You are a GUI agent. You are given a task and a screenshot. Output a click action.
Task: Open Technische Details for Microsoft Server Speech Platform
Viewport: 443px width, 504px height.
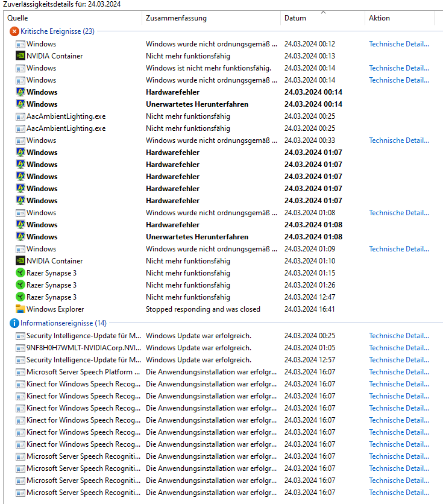[399, 371]
